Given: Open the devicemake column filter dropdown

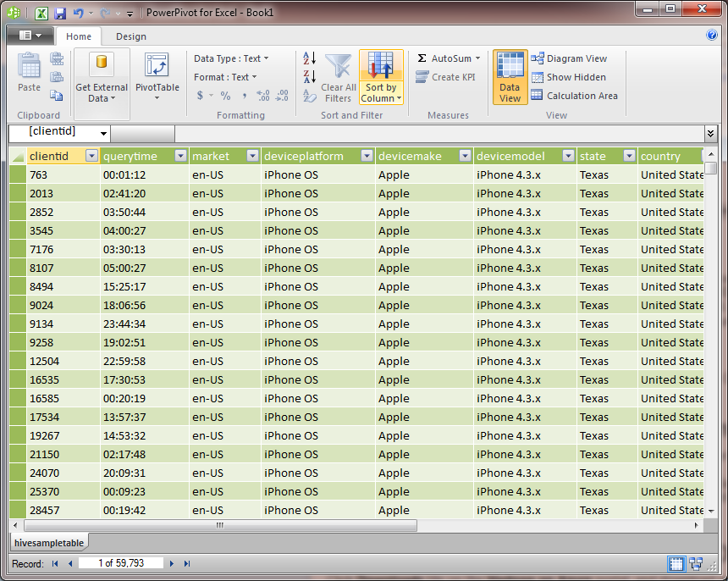Looking at the screenshot, I should (463, 156).
